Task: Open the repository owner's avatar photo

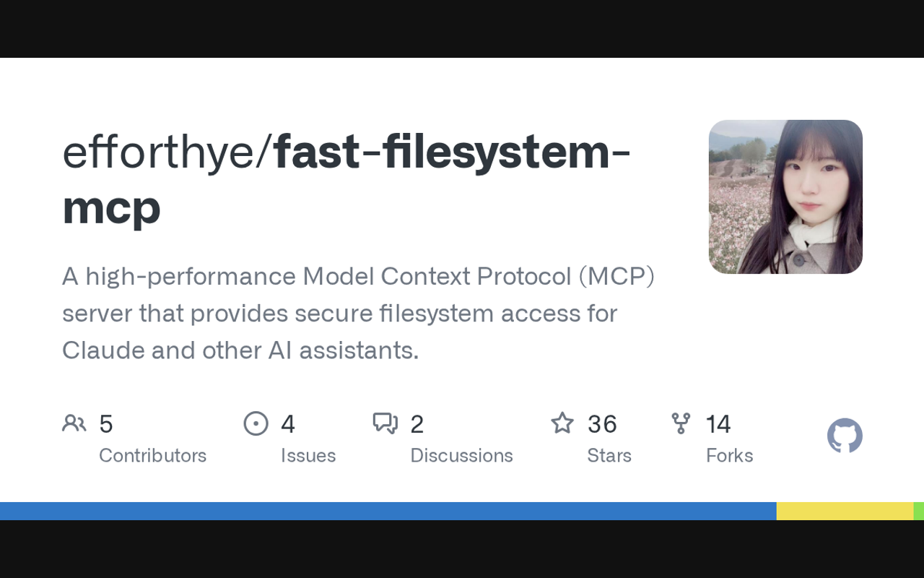Action: pyautogui.click(x=785, y=197)
